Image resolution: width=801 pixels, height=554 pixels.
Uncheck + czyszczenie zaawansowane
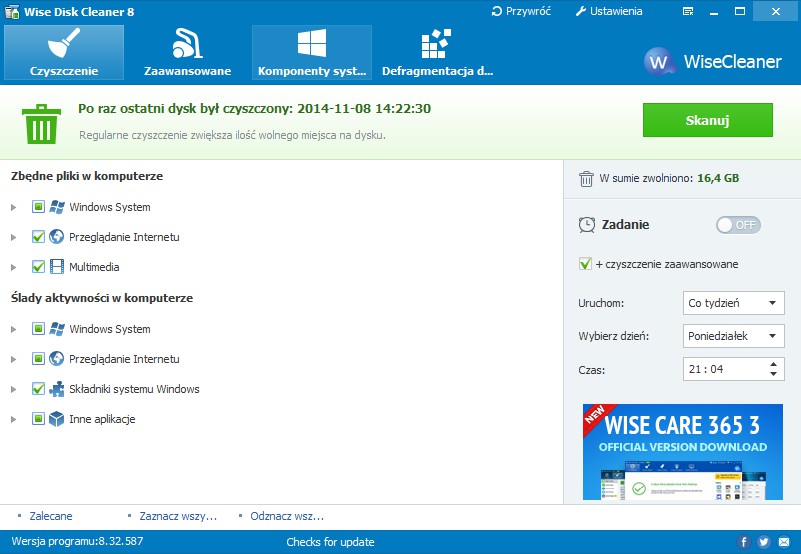tap(585, 264)
